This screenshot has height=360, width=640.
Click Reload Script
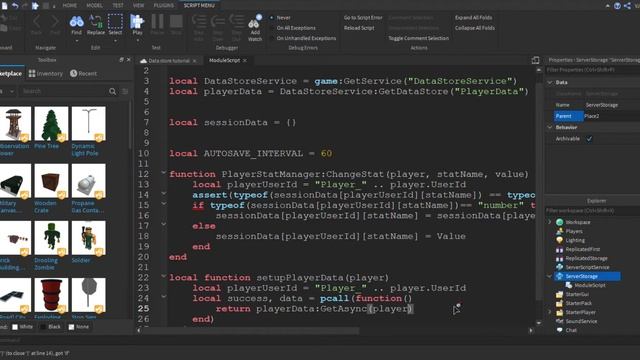(x=359, y=28)
